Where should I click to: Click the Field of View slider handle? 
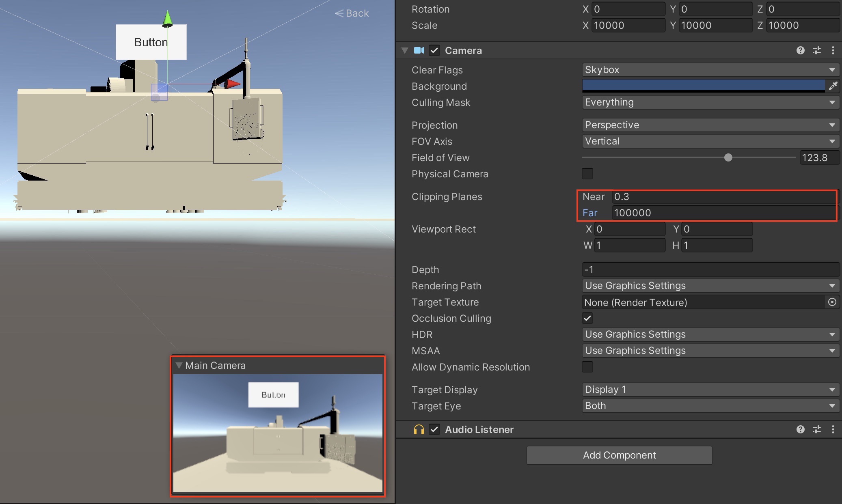click(x=728, y=157)
